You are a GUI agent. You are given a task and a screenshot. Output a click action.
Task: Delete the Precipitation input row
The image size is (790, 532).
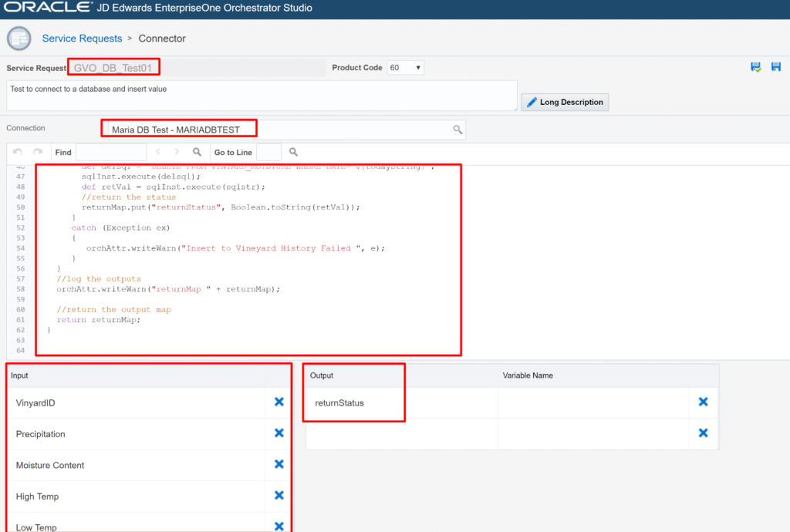(279, 433)
